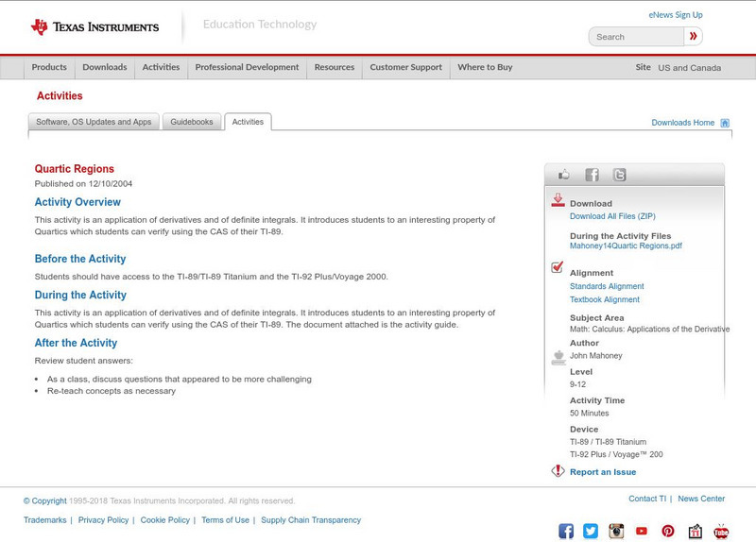Open Supply Chain Transparency link

(311, 520)
